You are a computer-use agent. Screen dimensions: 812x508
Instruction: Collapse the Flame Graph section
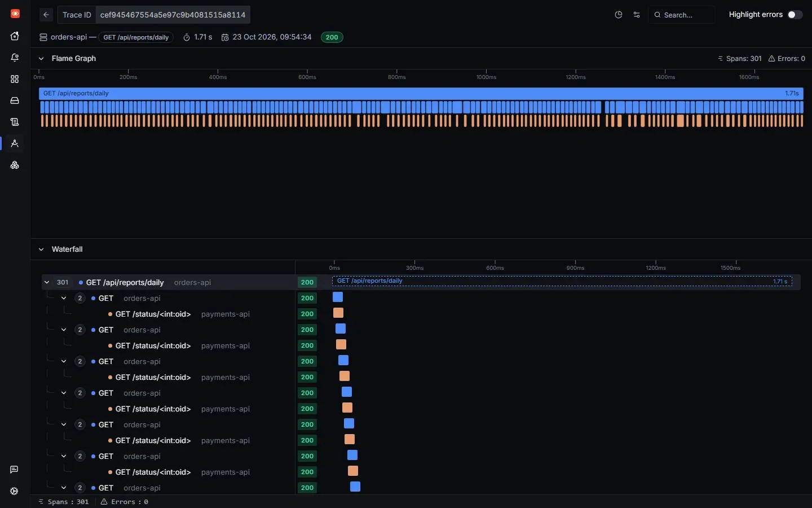[41, 59]
